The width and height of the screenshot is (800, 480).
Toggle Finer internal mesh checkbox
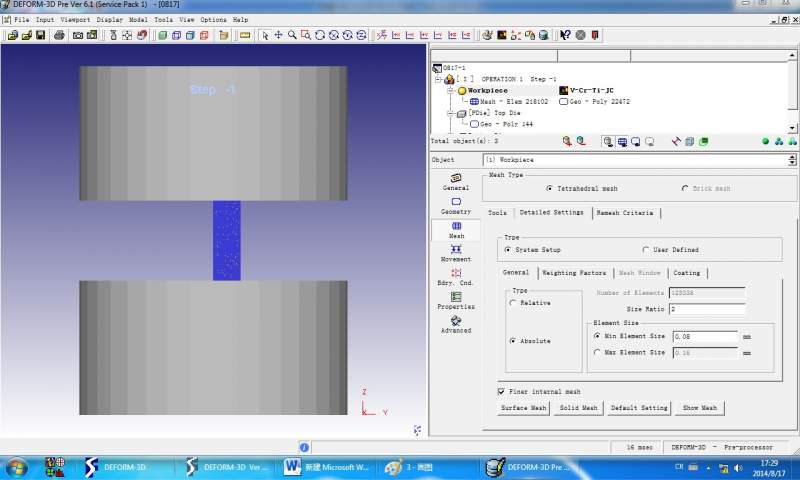(501, 392)
